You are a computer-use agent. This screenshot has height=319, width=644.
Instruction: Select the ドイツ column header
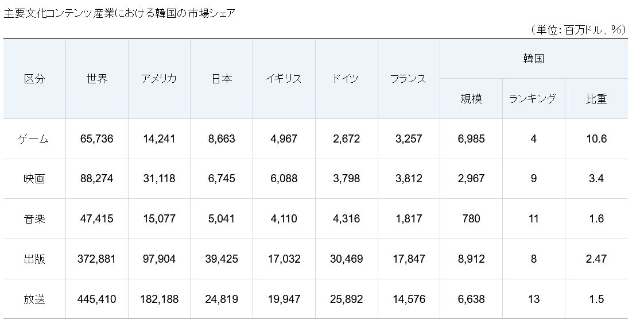tap(346, 79)
